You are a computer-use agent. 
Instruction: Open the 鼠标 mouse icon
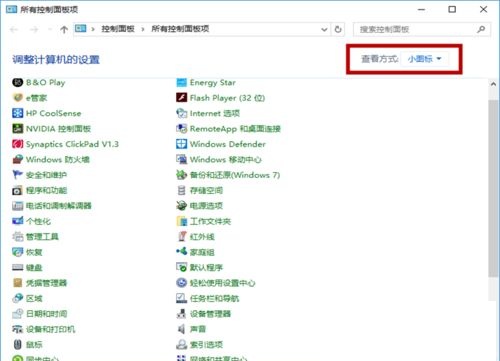click(x=17, y=345)
